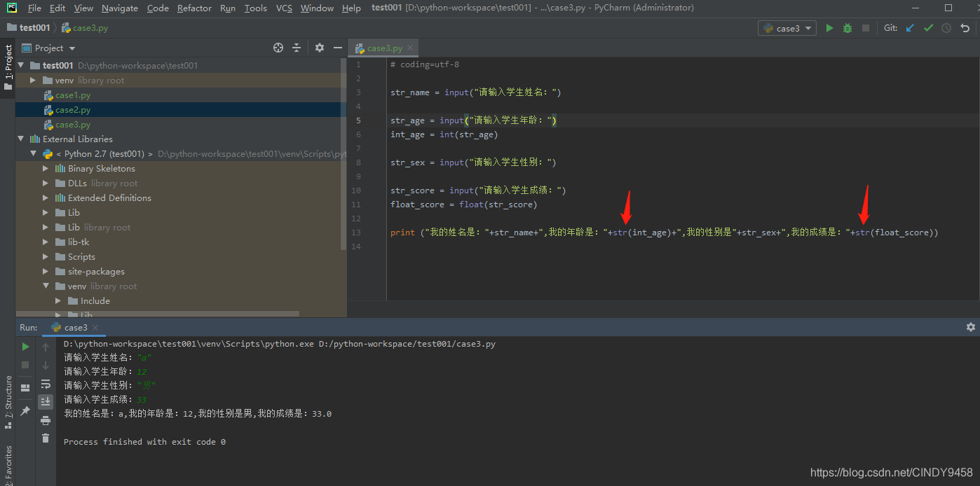Toggle pin tab in Run panel
Screen dimensions: 980x486
tap(25, 411)
